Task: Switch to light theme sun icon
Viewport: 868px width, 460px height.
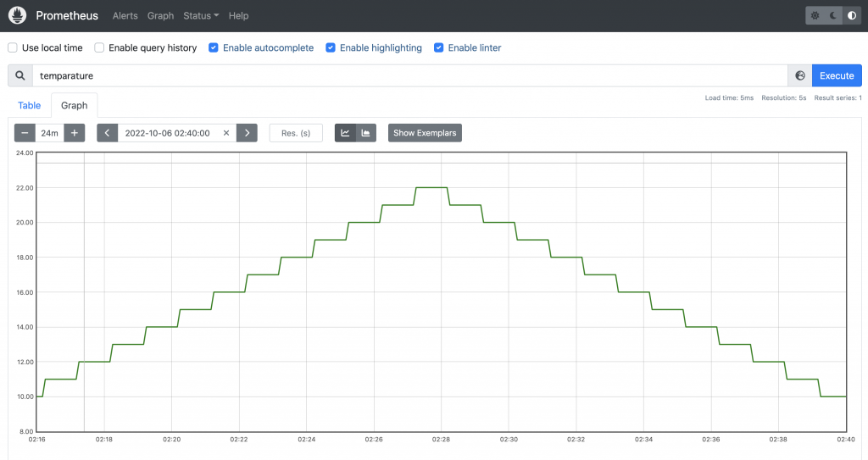Action: tap(815, 15)
